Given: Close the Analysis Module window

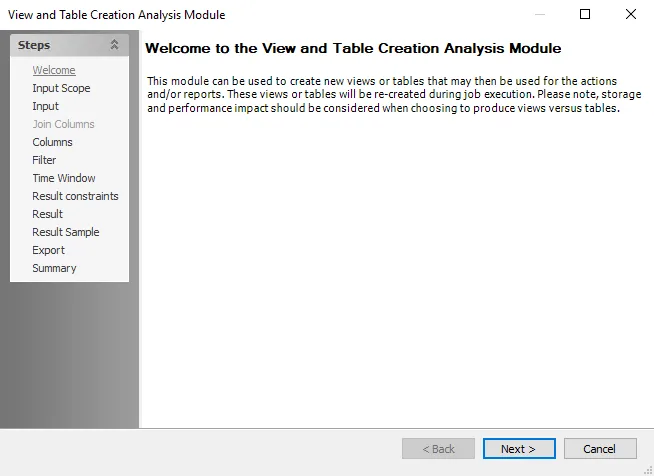Looking at the screenshot, I should click(x=631, y=14).
